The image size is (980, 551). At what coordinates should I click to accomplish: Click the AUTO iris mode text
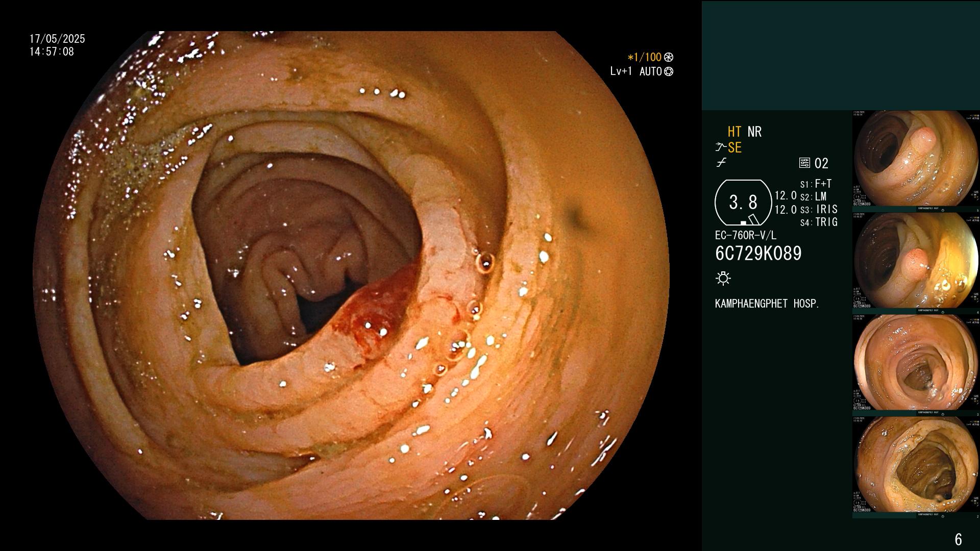[651, 71]
